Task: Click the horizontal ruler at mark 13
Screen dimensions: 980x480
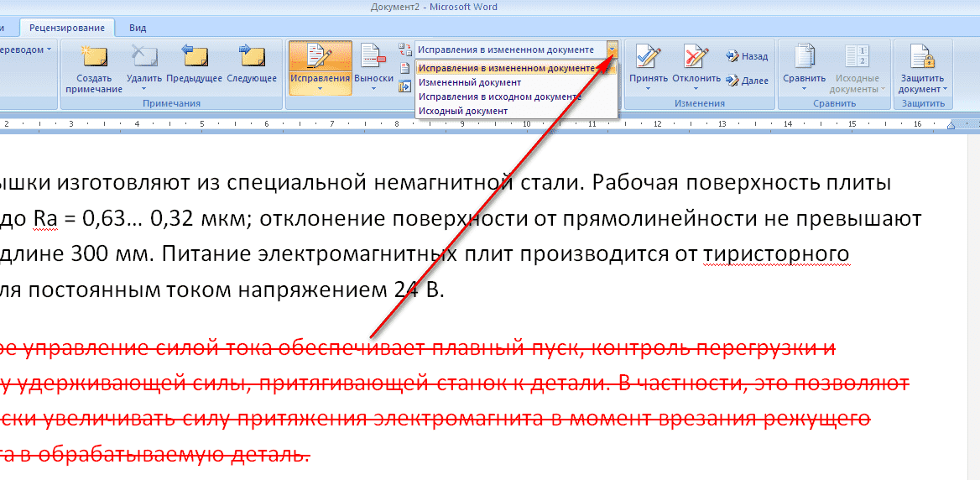Action: [722, 123]
